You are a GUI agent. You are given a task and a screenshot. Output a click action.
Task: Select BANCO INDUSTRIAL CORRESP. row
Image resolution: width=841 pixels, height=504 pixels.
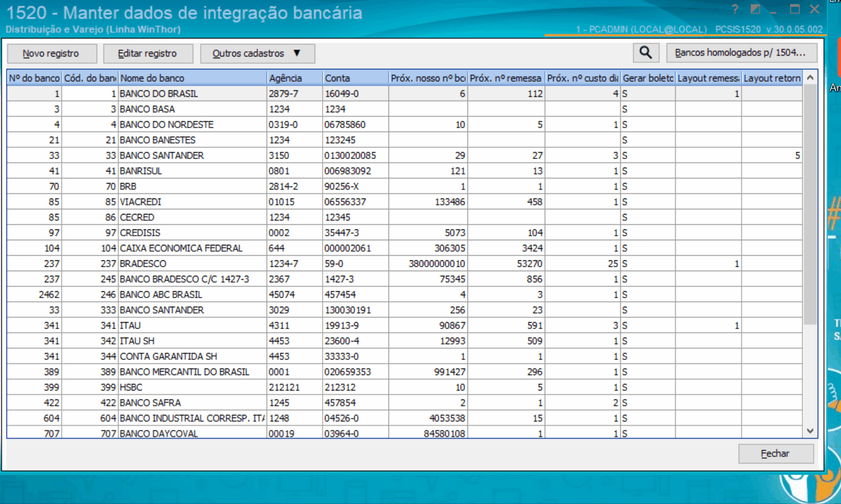point(404,418)
